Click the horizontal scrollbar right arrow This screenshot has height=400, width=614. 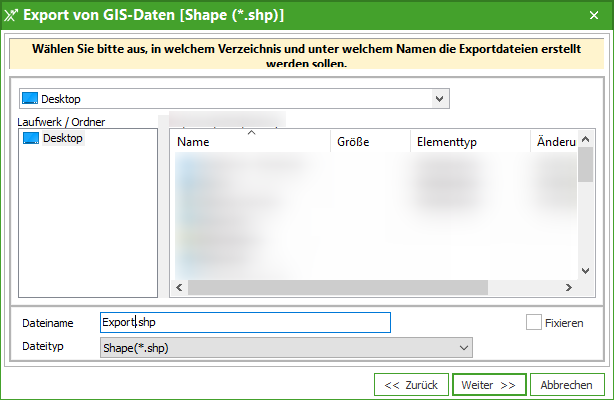pyautogui.click(x=570, y=288)
